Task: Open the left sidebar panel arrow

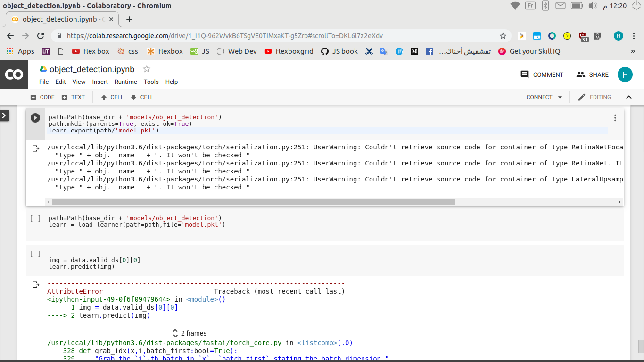Action: point(4,115)
